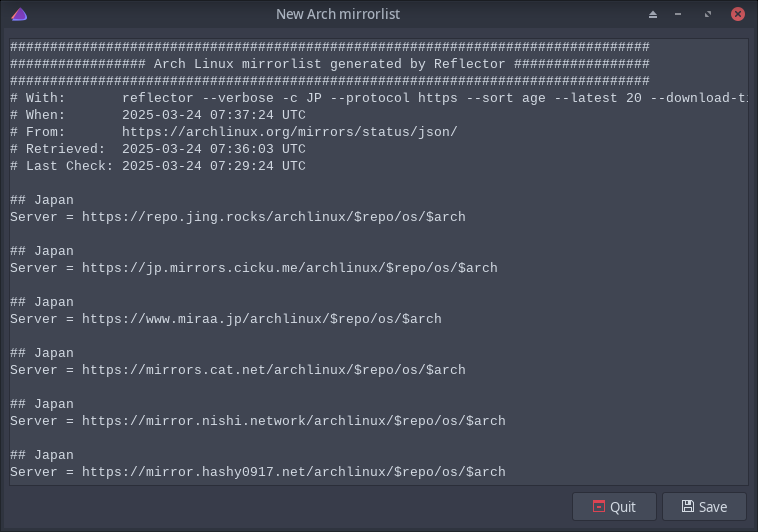This screenshot has width=758, height=532.
Task: Click the mirrors.cat.net server line
Action: 238,370
